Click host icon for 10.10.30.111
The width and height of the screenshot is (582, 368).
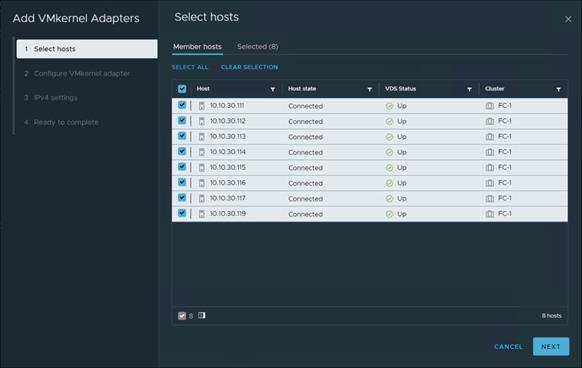pos(202,106)
